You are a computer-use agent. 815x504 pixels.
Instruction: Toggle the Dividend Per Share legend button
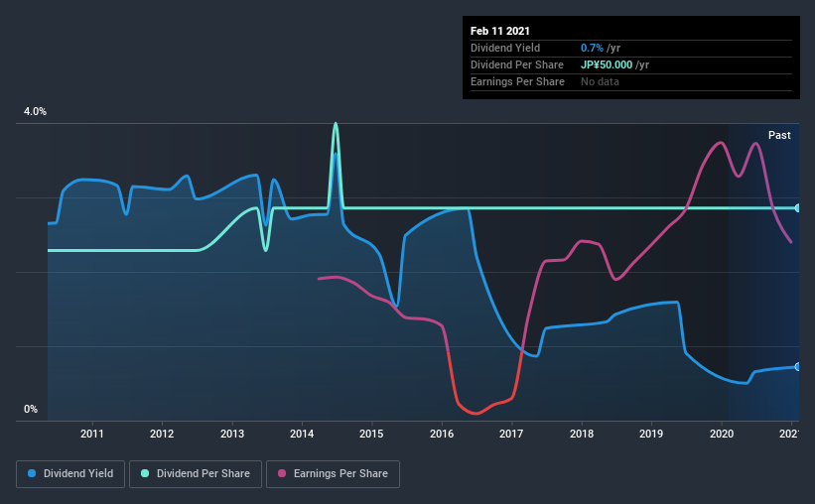click(196, 474)
